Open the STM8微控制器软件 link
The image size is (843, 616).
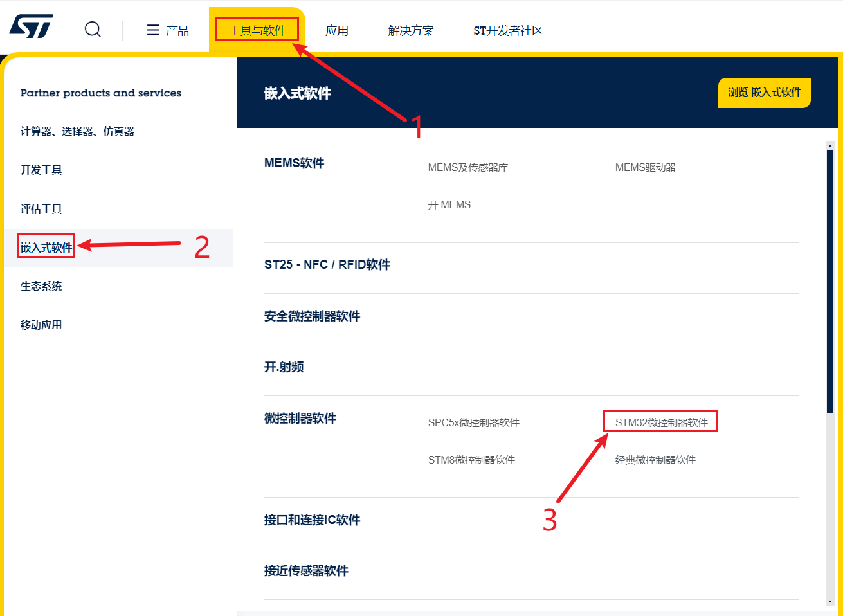tap(471, 460)
